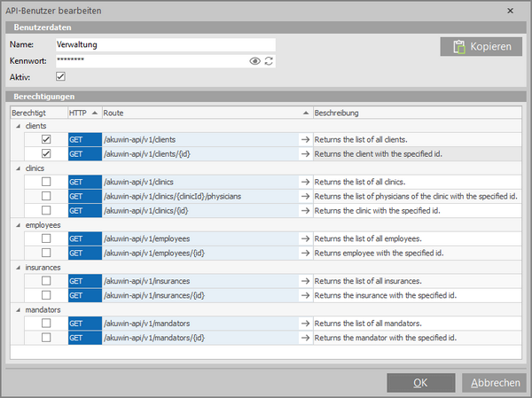Collapse the clients group
This screenshot has height=398, width=532.
19,126
